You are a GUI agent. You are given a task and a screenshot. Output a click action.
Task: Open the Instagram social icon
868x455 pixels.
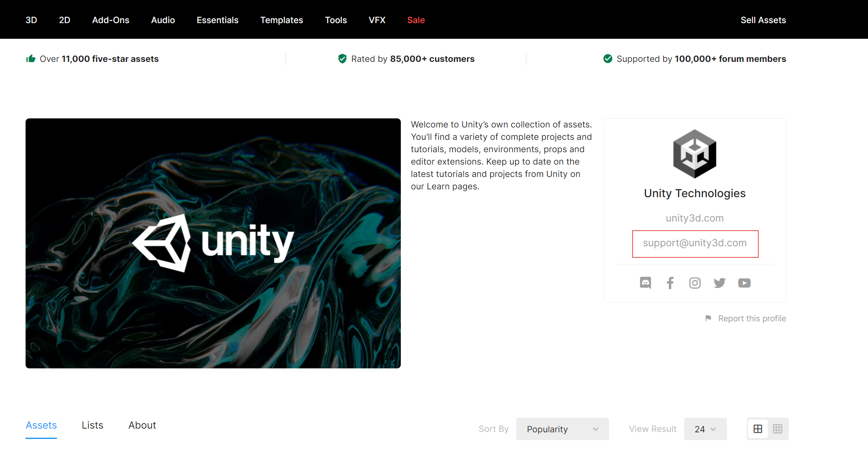click(695, 283)
